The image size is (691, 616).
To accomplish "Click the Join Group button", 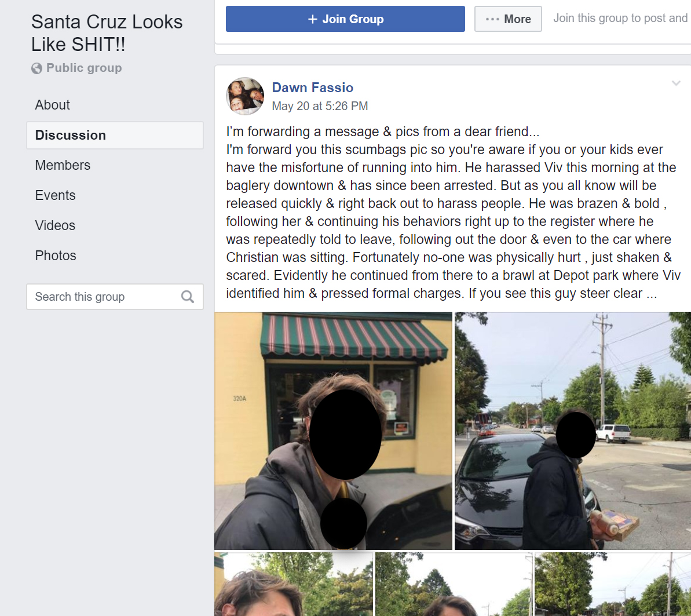I will [345, 19].
